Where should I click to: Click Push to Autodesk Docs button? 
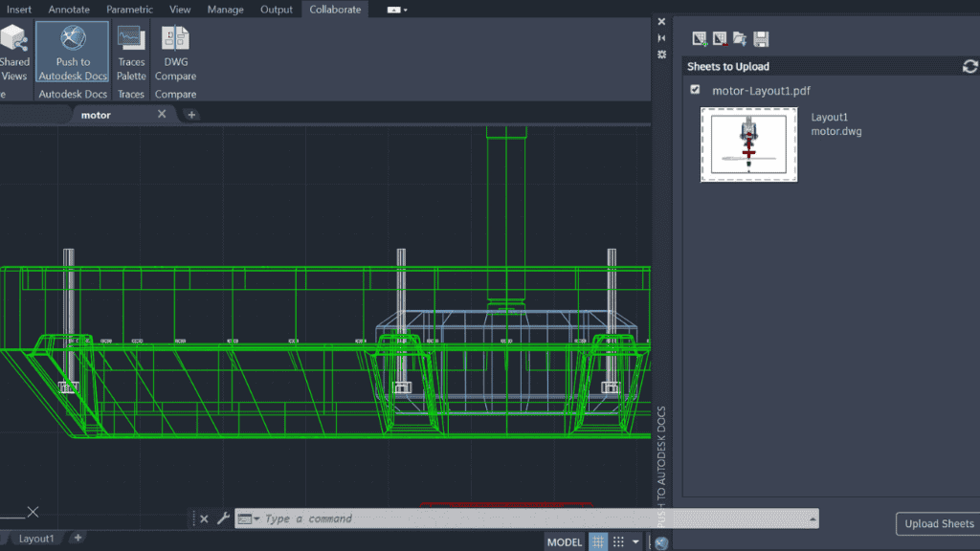tap(73, 52)
